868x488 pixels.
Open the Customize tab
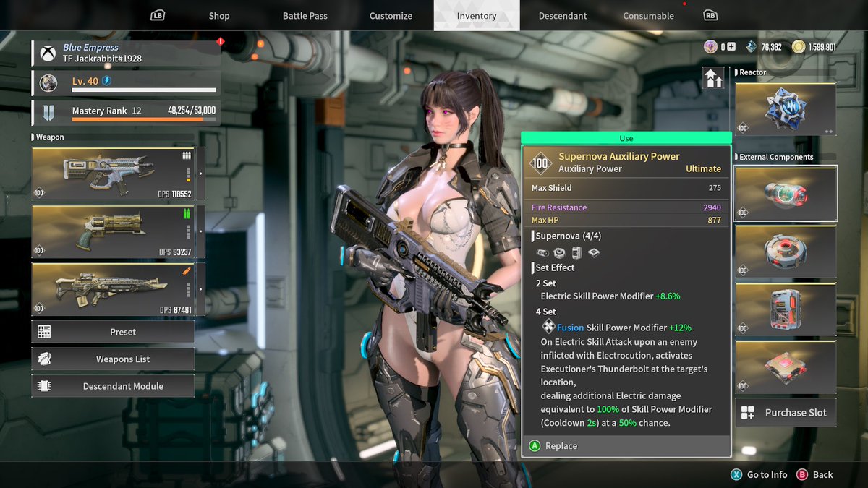pyautogui.click(x=391, y=16)
